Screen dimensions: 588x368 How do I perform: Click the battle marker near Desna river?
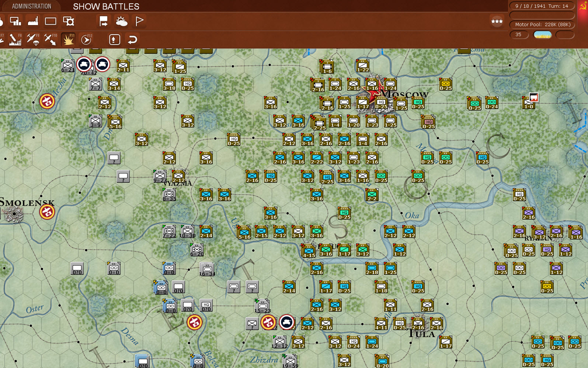(195, 322)
